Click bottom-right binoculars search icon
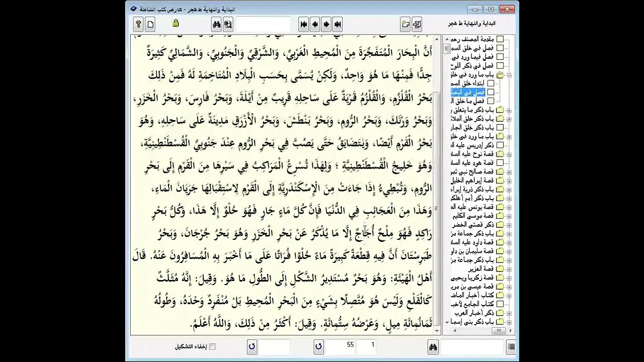Image resolution: width=644 pixels, height=362 pixels. click(x=433, y=346)
